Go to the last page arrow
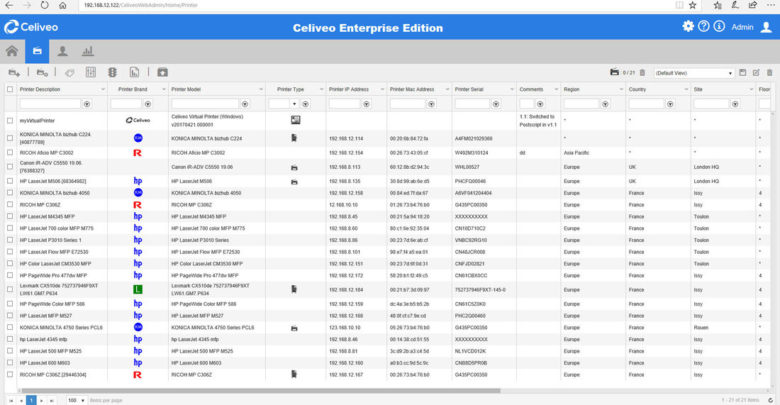 click(51, 400)
